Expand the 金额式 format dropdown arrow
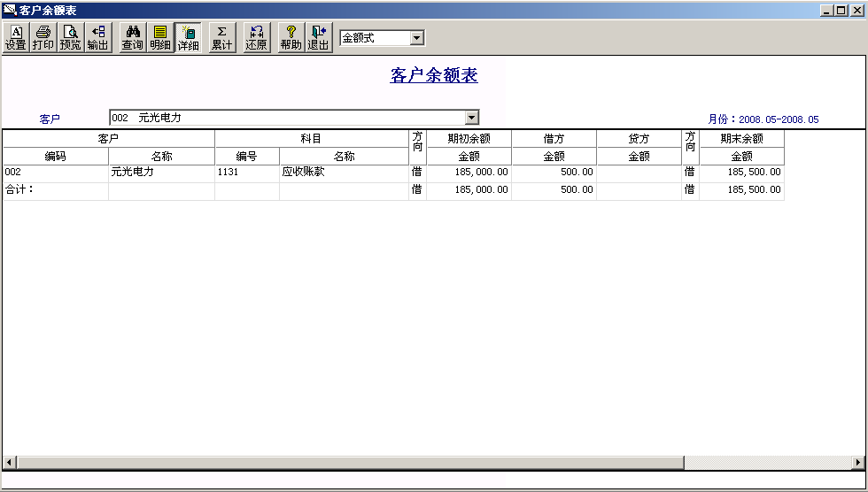868x492 pixels. pos(418,37)
